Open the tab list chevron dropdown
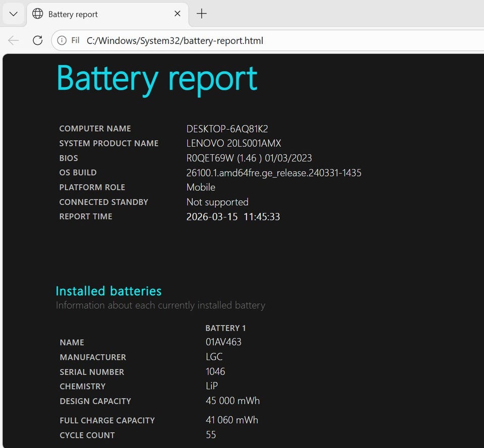 point(14,14)
